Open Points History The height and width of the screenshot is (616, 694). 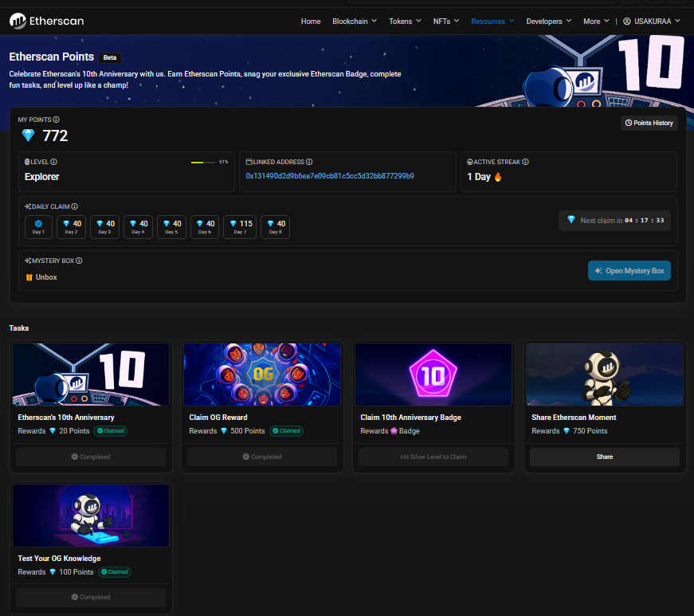click(649, 123)
